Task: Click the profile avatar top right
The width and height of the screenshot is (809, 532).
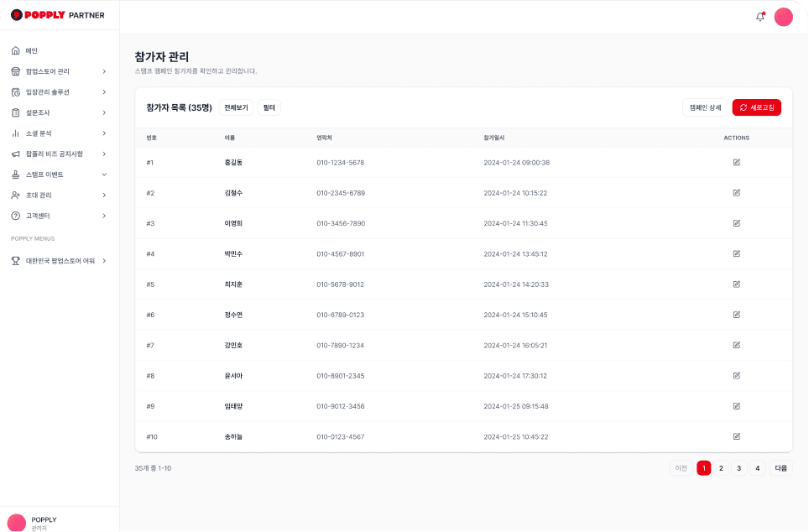Action: (783, 16)
